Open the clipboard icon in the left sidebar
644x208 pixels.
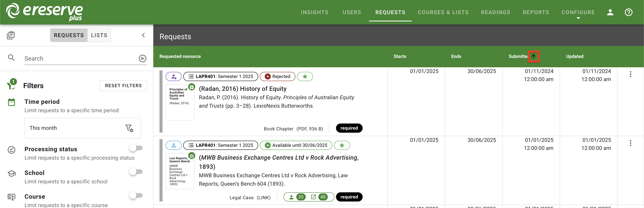coord(11,35)
